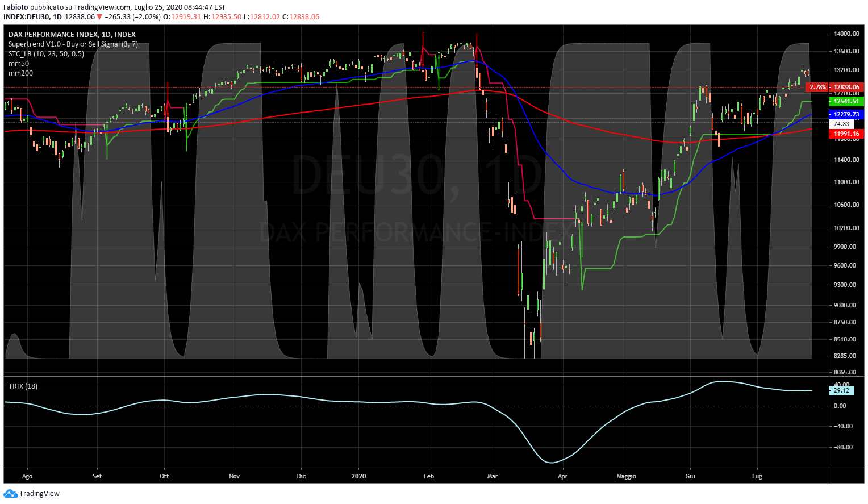Open the TradingView text link at bottom

[39, 494]
